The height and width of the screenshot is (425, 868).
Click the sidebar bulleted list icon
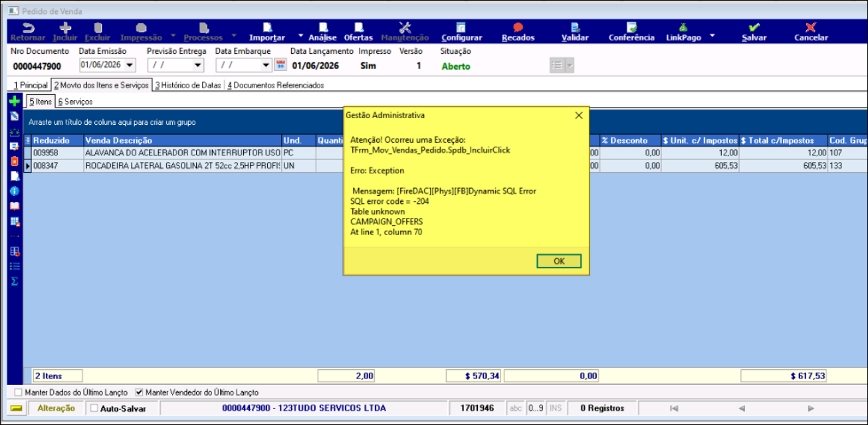(14, 266)
